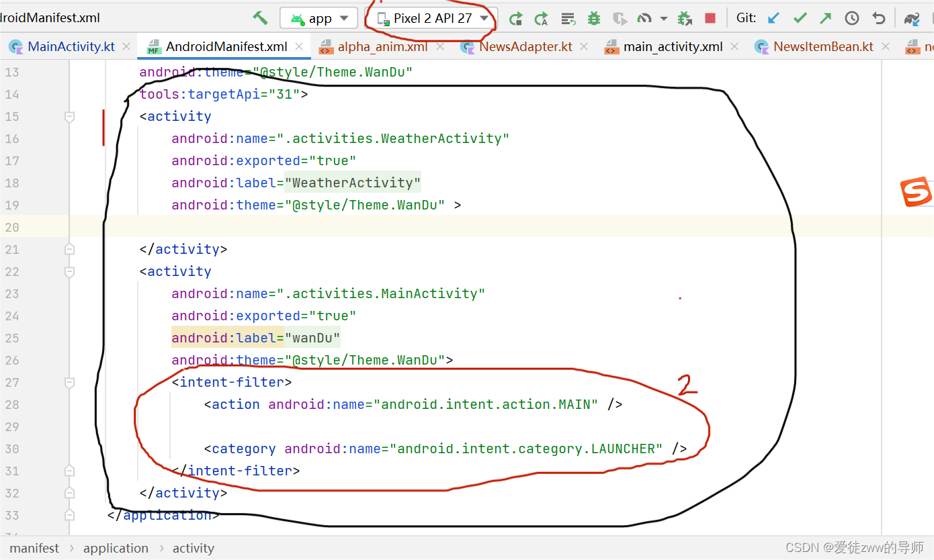Click the run tests list icon in toolbar
This screenshot has height=560, width=934.
pyautogui.click(x=568, y=18)
